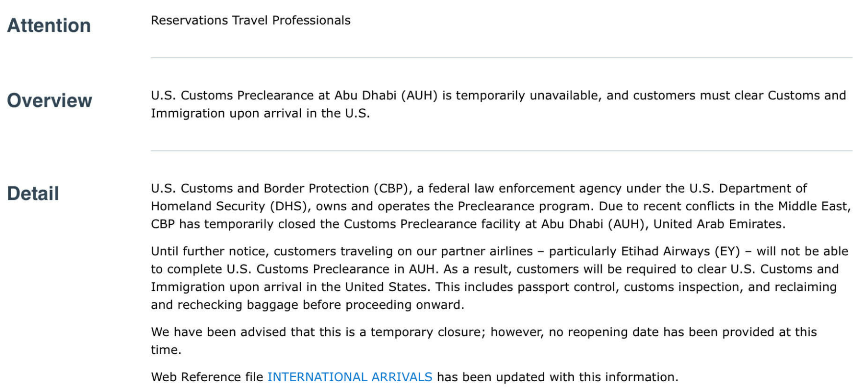Click "Abu Dhabi (AUH)" in the Overview text

(386, 95)
